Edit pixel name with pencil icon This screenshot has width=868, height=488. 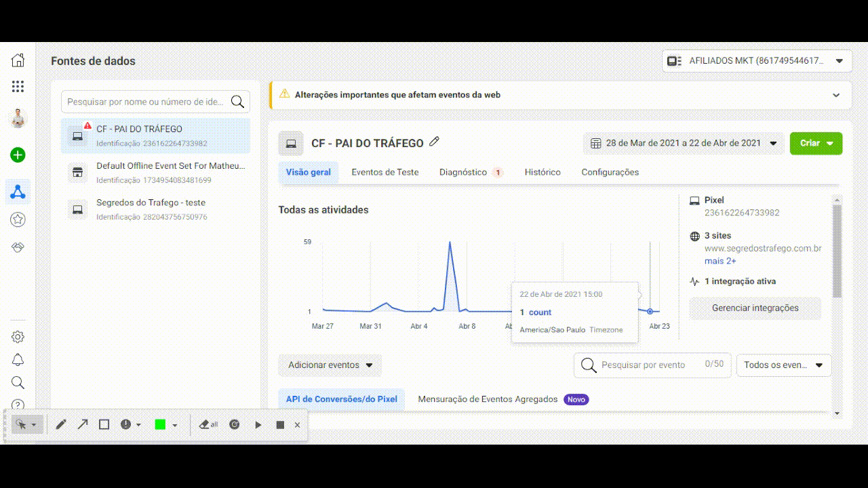[x=435, y=142]
